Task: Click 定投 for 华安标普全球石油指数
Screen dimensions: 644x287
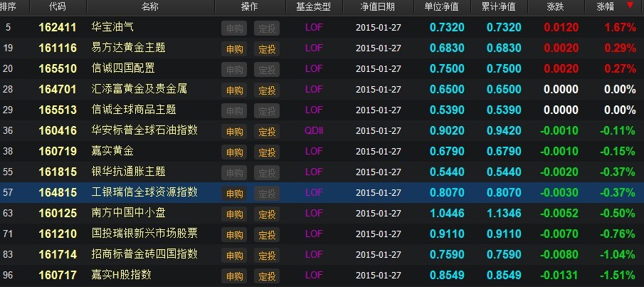Action: pyautogui.click(x=267, y=132)
